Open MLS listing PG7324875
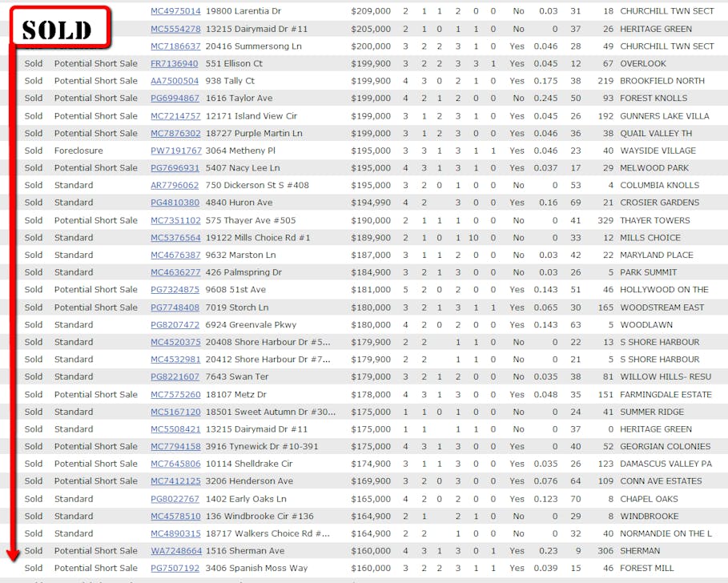Screen dimensions: 728x583 click(175, 290)
